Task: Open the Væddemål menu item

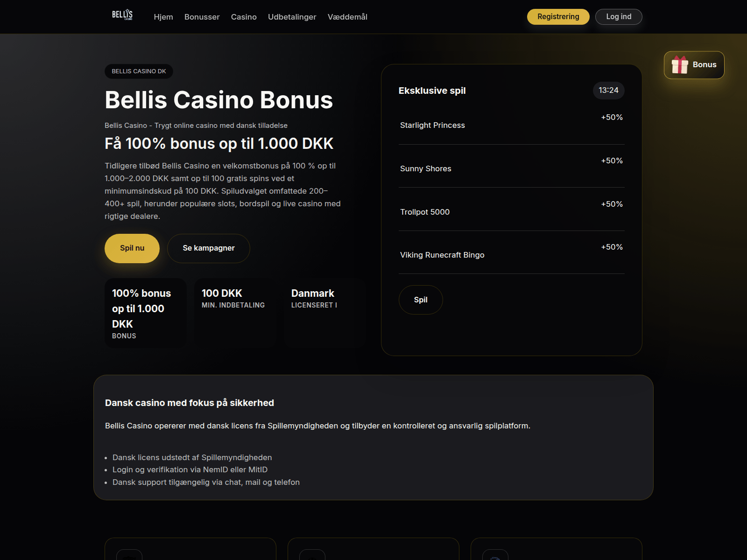Action: point(347,17)
